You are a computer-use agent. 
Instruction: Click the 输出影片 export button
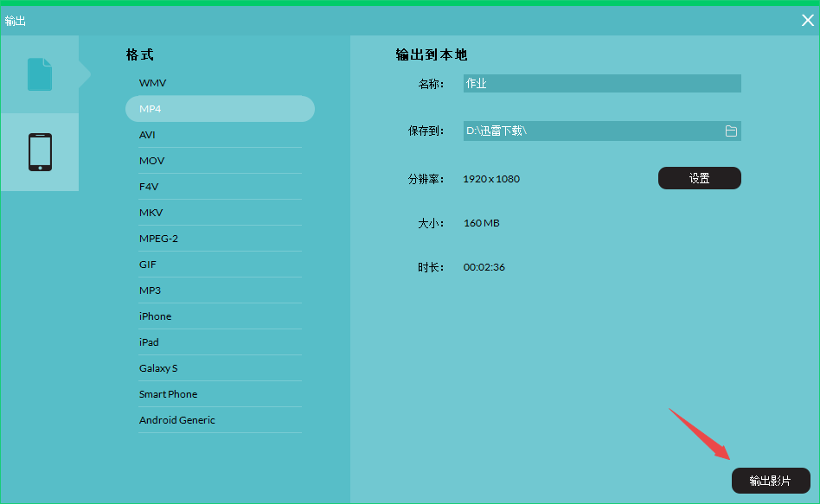[x=770, y=481]
